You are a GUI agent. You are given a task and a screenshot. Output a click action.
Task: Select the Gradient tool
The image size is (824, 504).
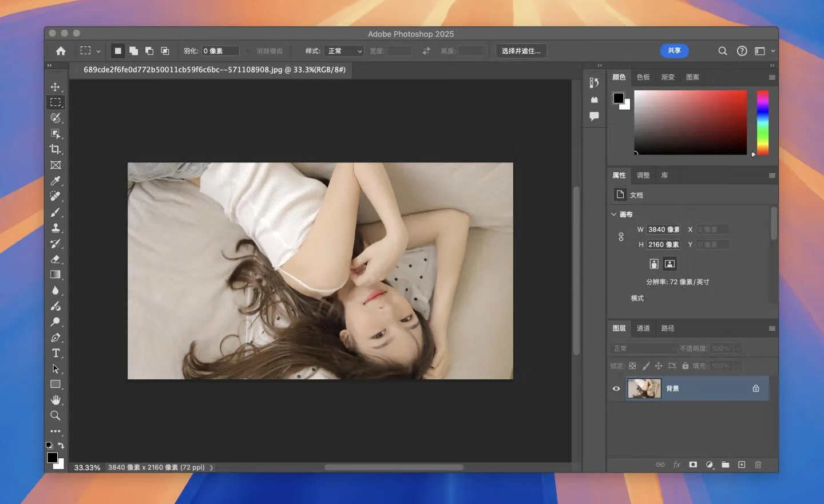pos(56,275)
